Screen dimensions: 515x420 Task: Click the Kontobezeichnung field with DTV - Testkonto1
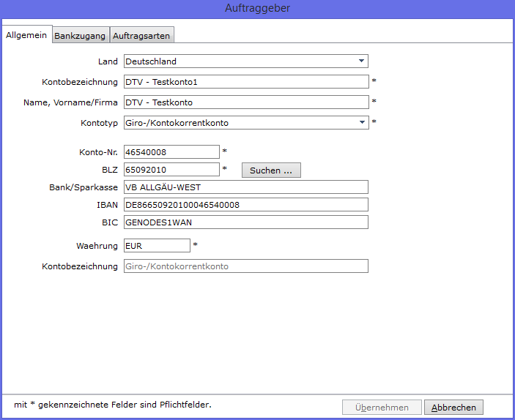click(246, 82)
